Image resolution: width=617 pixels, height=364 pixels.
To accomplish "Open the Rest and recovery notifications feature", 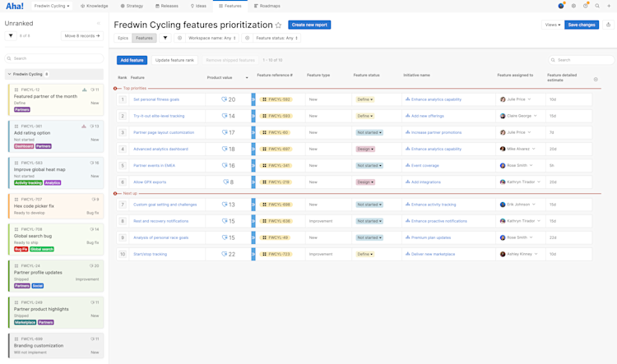I will point(161,221).
